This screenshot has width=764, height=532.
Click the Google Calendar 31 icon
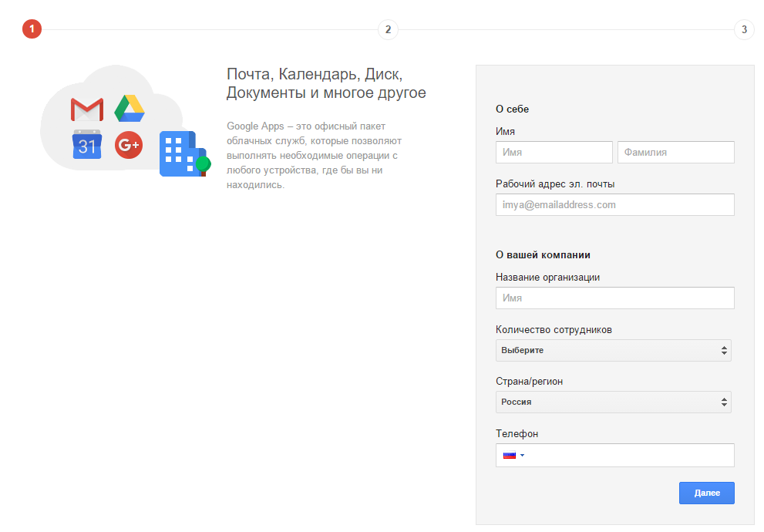[87, 144]
